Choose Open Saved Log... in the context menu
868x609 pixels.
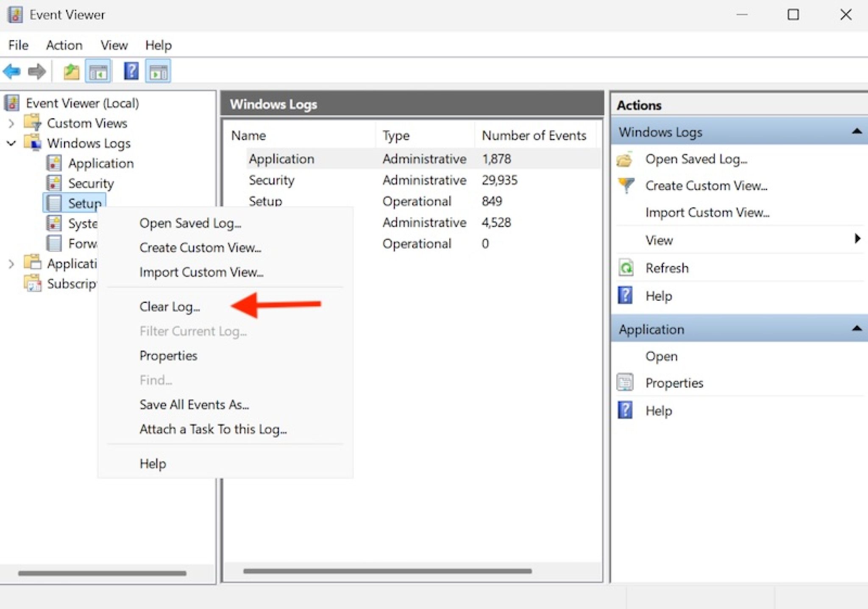[190, 223]
